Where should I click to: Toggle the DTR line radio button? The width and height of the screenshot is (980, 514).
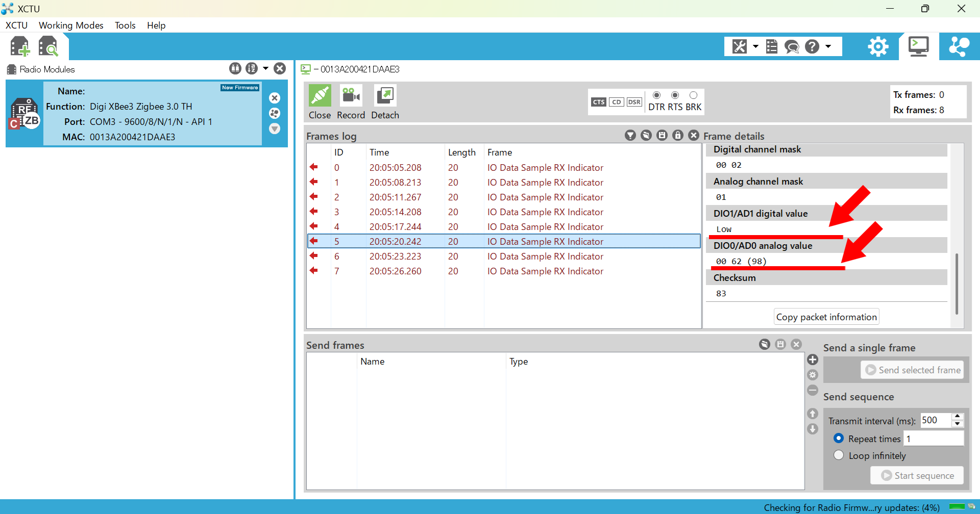point(657,95)
